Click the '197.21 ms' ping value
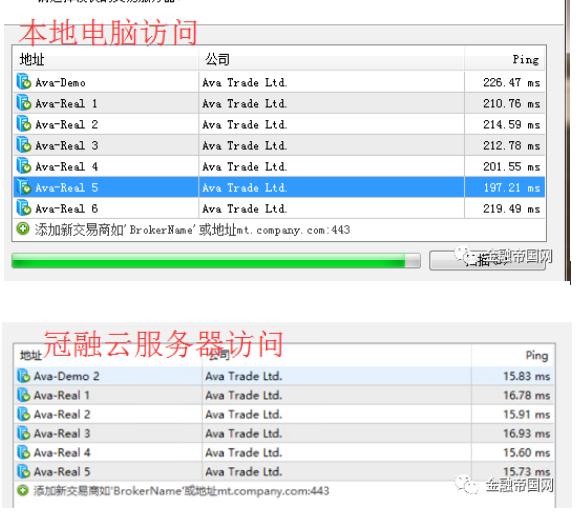The image size is (577, 513). coord(512,188)
